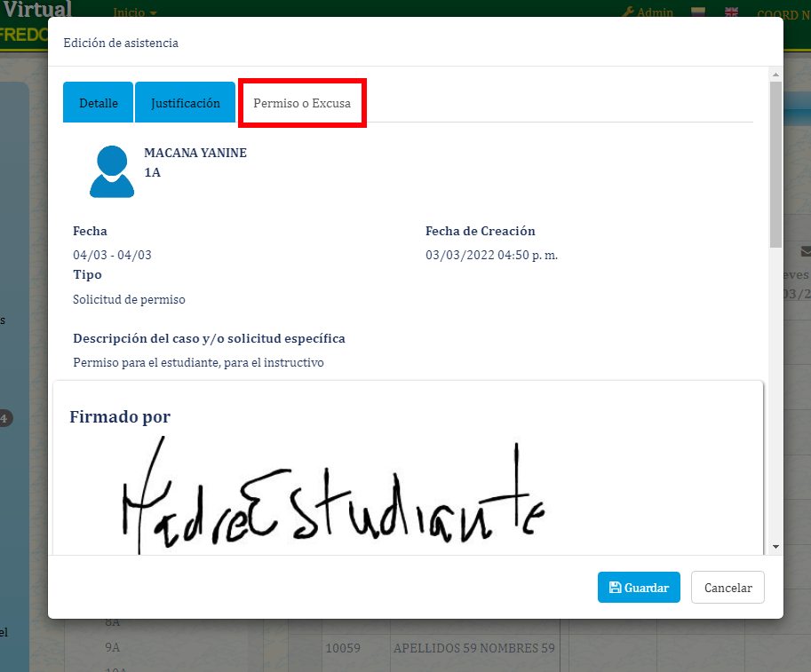This screenshot has width=811, height=672.
Task: Click the Edición de asistencia title
Action: pos(121,43)
